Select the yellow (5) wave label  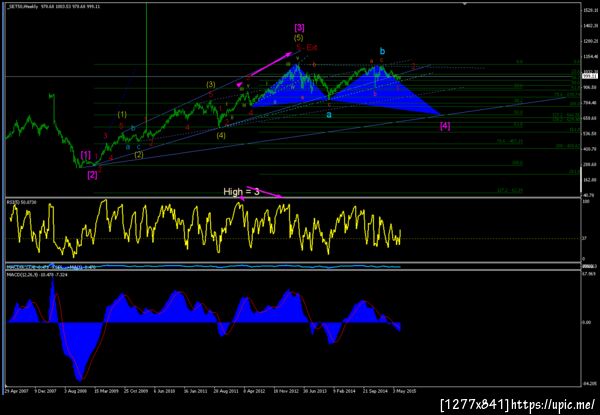298,37
